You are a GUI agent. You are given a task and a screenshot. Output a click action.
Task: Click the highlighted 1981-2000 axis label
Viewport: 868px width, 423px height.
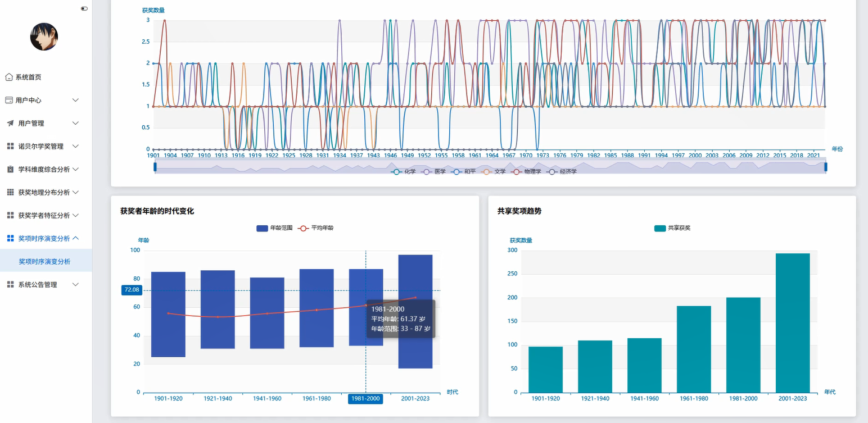point(365,399)
